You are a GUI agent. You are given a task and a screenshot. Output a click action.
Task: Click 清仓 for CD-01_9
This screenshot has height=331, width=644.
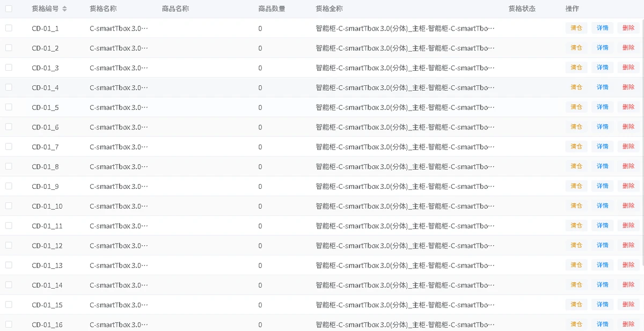(x=576, y=186)
